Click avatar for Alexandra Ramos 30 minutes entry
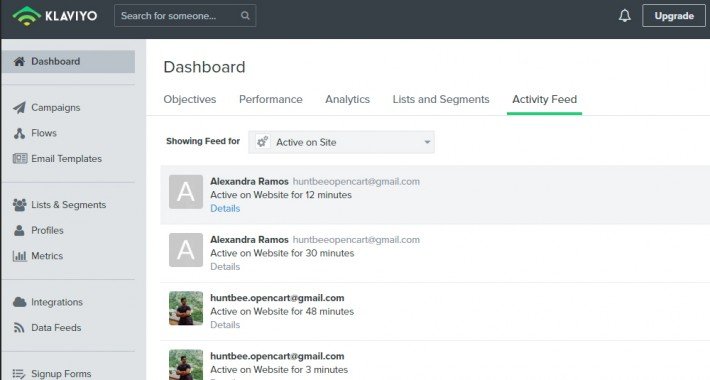Screen dimensions: 710x380 pos(186,250)
